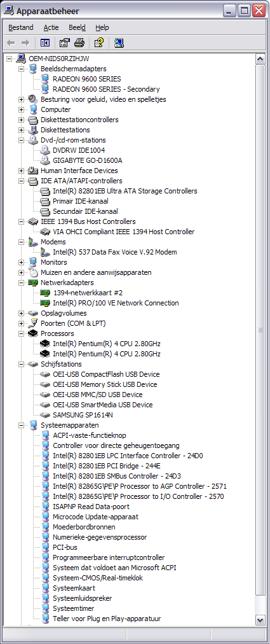Select the GIGABYTE GO-D1600A drive icon

click(45, 160)
